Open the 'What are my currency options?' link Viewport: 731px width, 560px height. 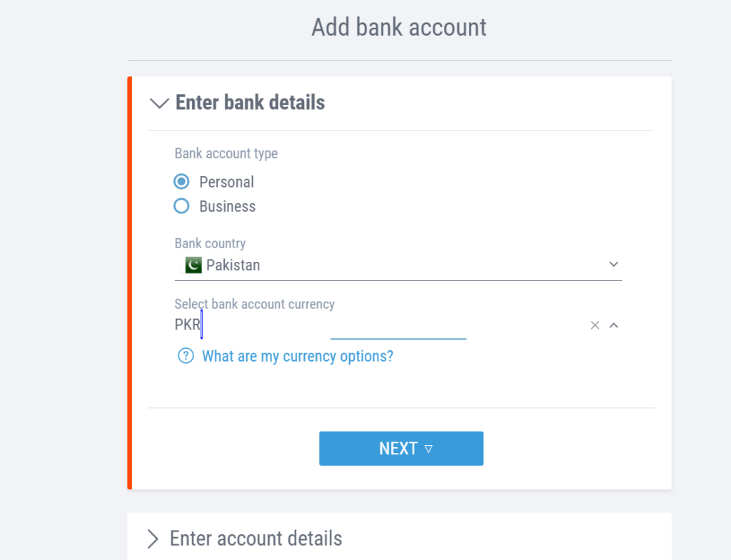click(298, 356)
